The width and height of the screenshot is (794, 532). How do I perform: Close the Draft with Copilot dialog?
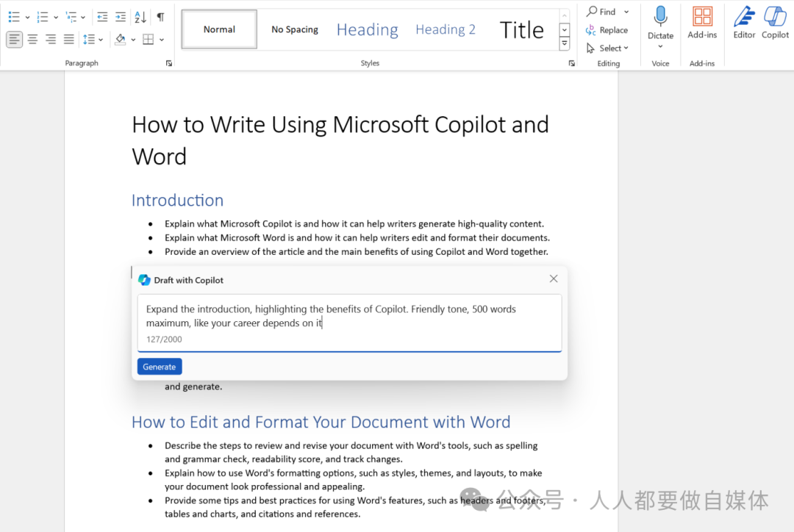[554, 278]
